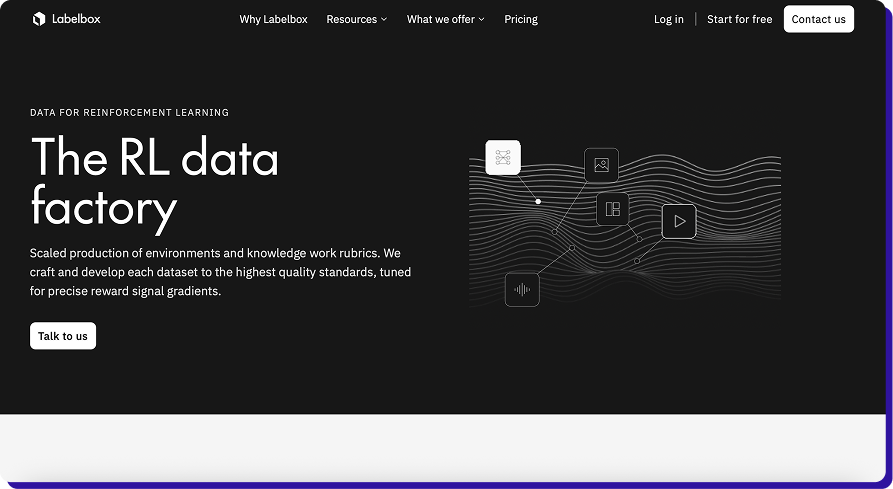Screen dimensions: 893x489
Task: Click the Labelbox wordmark text
Action: [76, 19]
